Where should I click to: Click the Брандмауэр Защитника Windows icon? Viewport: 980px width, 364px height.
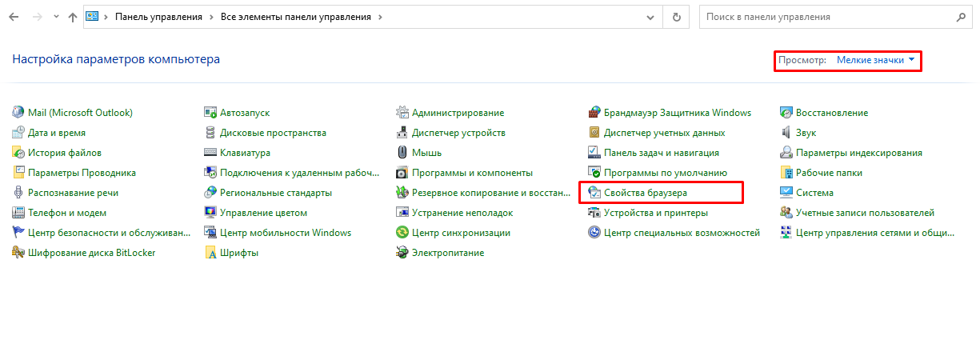(x=594, y=113)
